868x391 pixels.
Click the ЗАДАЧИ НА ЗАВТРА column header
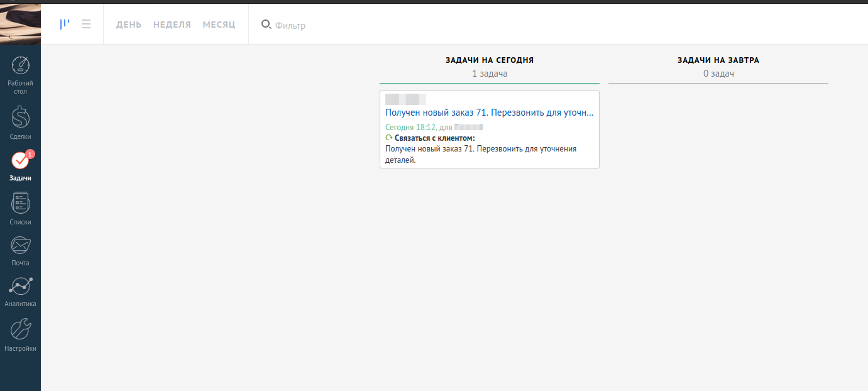tap(718, 60)
